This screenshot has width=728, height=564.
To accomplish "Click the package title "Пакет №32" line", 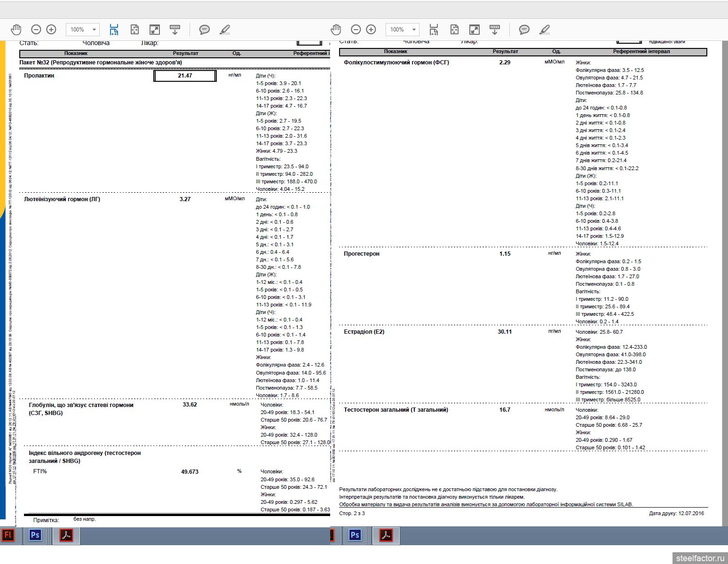I will 101,63.
